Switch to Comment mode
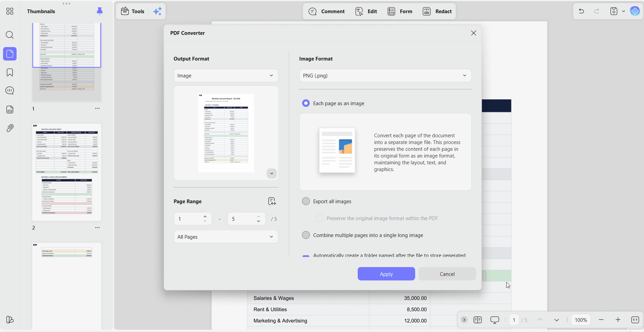This screenshot has height=332, width=644. 327,11
